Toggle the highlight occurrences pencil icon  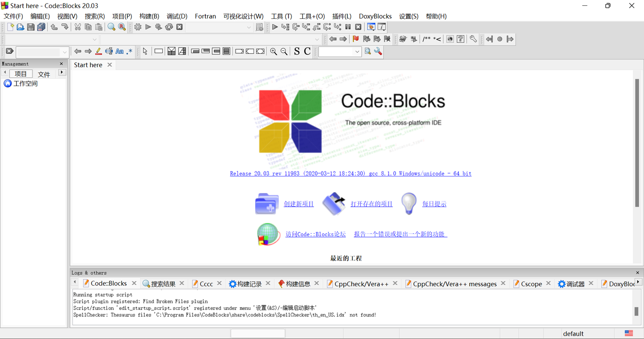(x=98, y=51)
